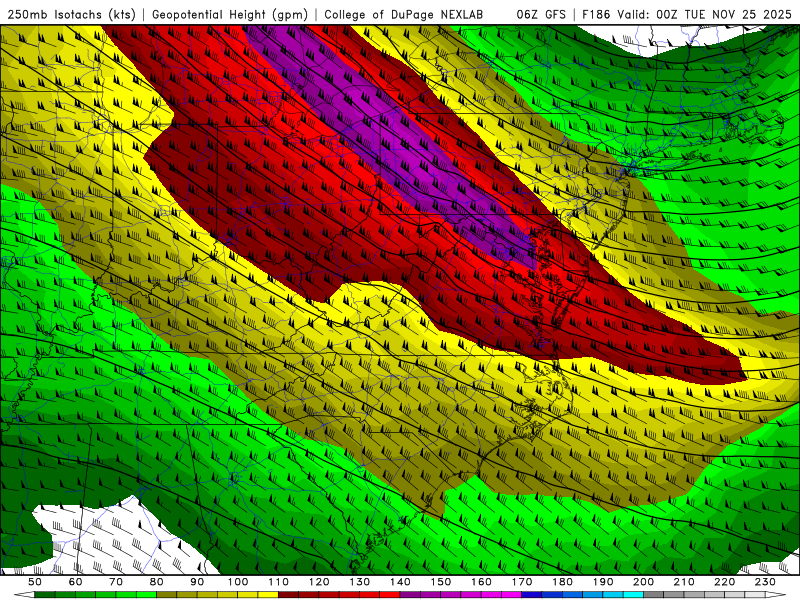Screen dimensions: 800x600
Task: Select the '60' knots scale label
Action: coord(76,582)
